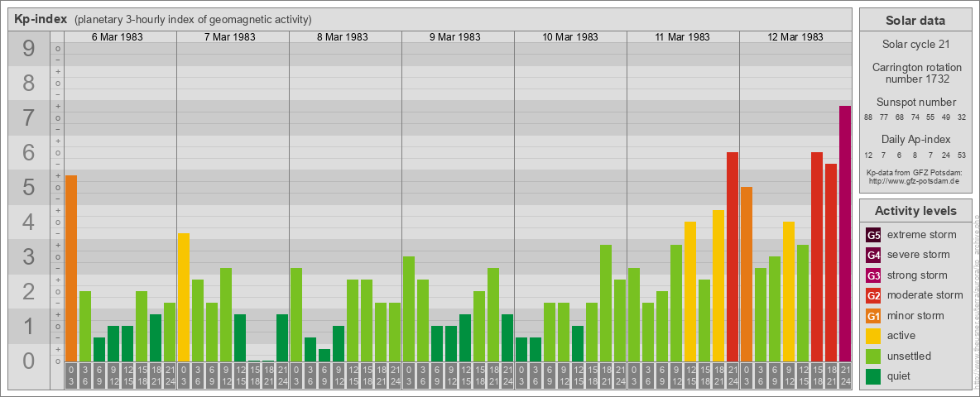The height and width of the screenshot is (397, 980).
Task: Click 'Carrington rotation number 1732' text
Action: click(915, 73)
